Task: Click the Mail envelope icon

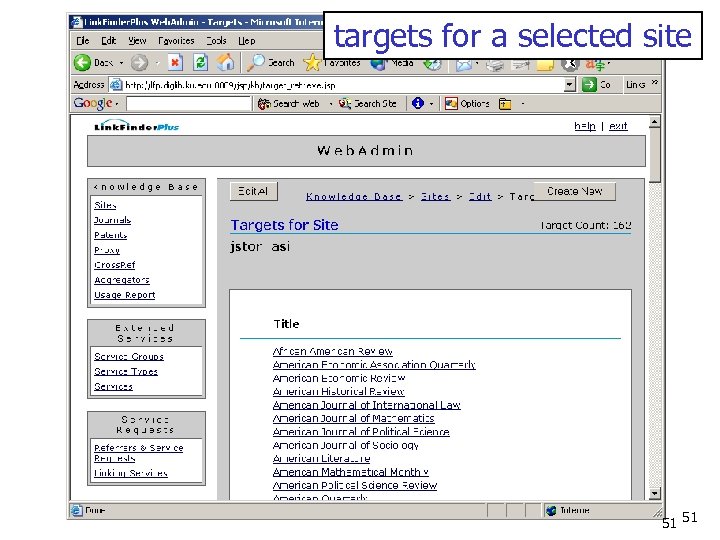Action: point(464,65)
